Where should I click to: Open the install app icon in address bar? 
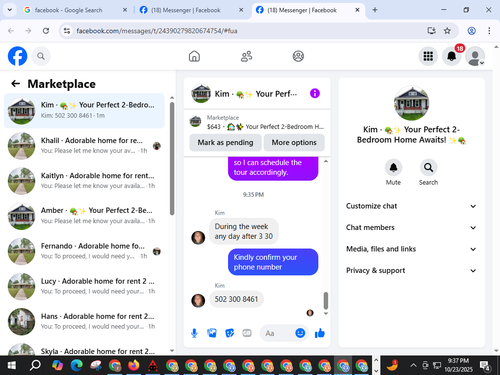pos(432,31)
